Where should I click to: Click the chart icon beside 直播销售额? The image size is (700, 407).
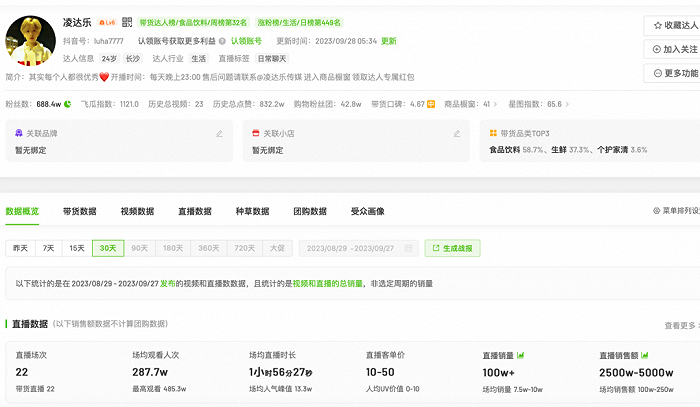click(644, 355)
